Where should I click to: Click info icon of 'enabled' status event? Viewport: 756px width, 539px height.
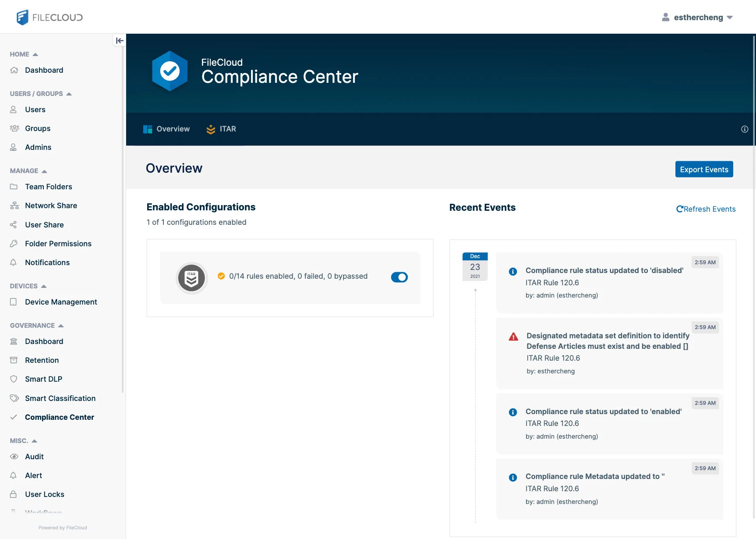tap(513, 412)
